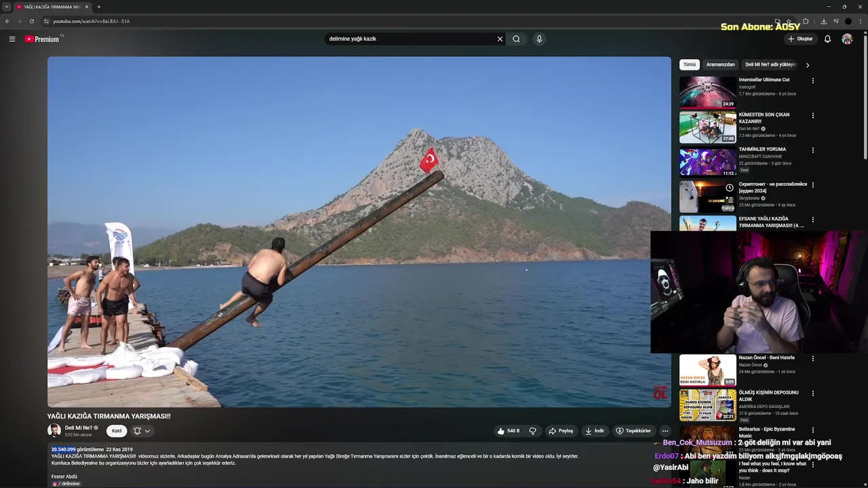Focus the search field with 'delimine yağlı kazik'
Screen dimensions: 868x488
(x=410, y=39)
